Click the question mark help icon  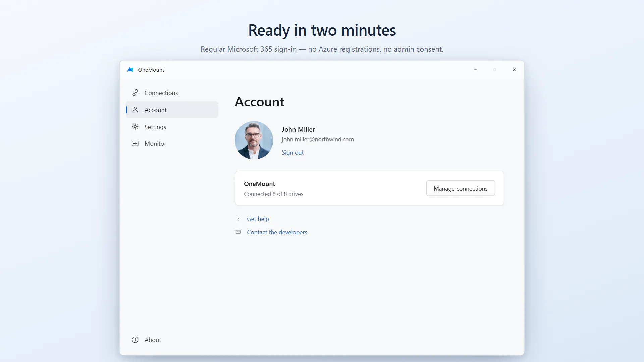[x=238, y=219]
